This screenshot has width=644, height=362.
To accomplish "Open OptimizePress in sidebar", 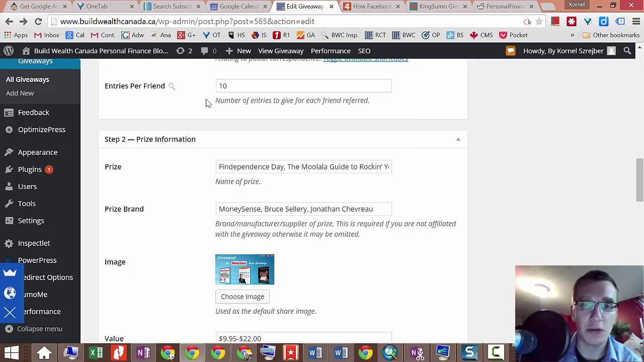I will coord(42,130).
